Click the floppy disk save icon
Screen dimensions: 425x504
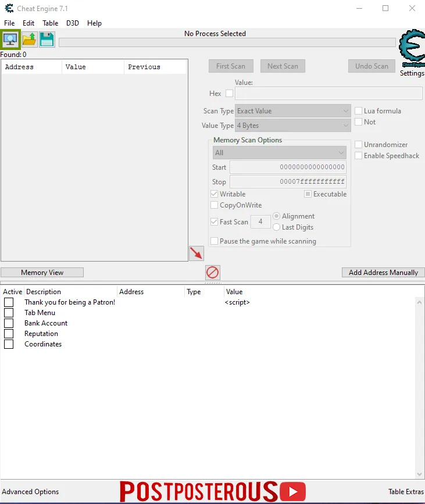(47, 40)
